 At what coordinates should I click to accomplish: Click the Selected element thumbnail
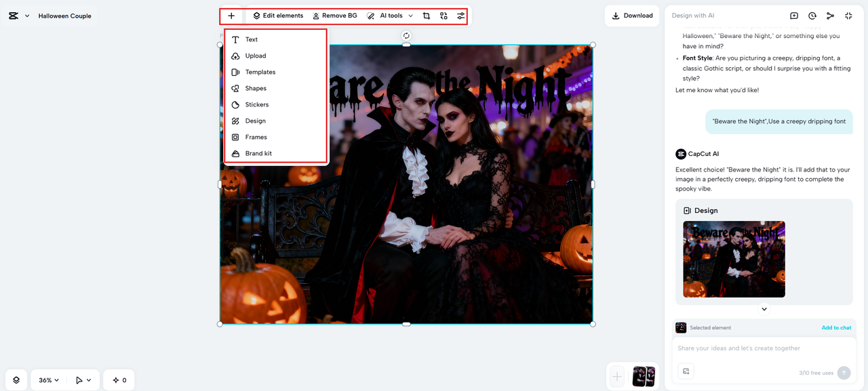click(681, 327)
